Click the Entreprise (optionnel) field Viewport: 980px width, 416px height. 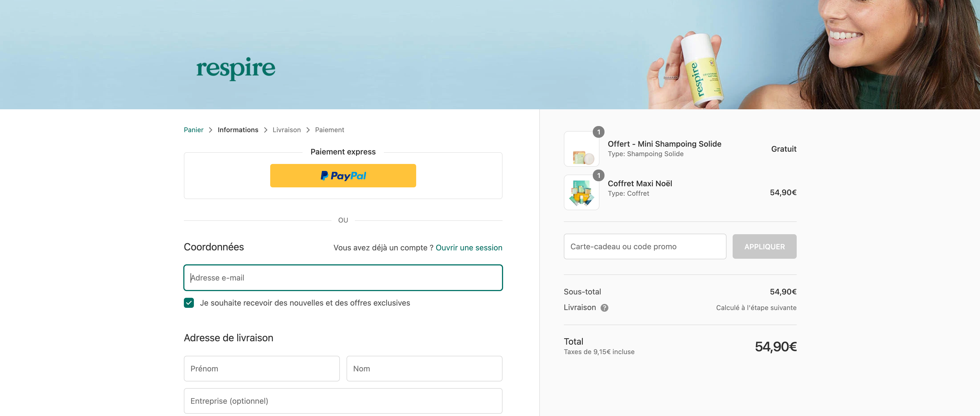point(343,401)
